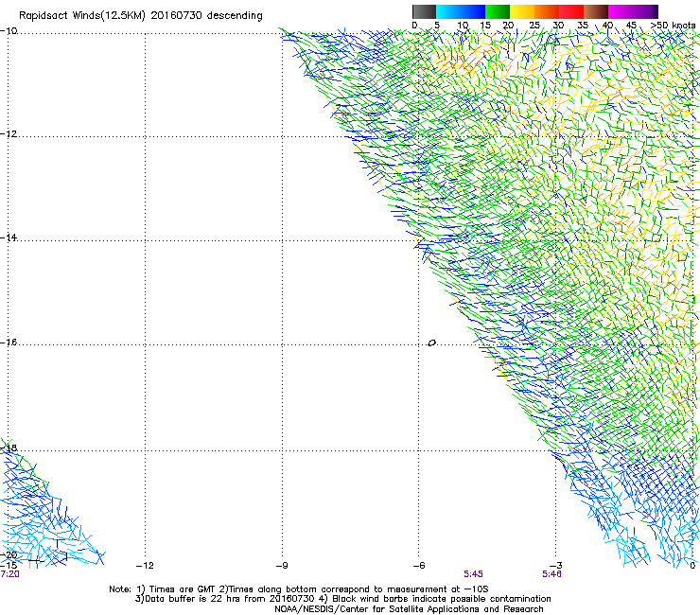Click the longitude label between -15 and -9
700x615 pixels.
145,566
